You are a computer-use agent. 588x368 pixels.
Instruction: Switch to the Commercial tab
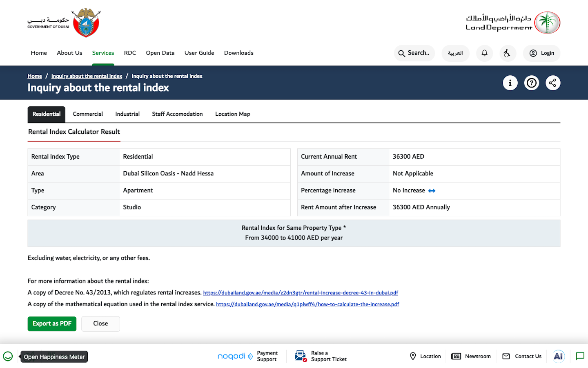[87, 114]
